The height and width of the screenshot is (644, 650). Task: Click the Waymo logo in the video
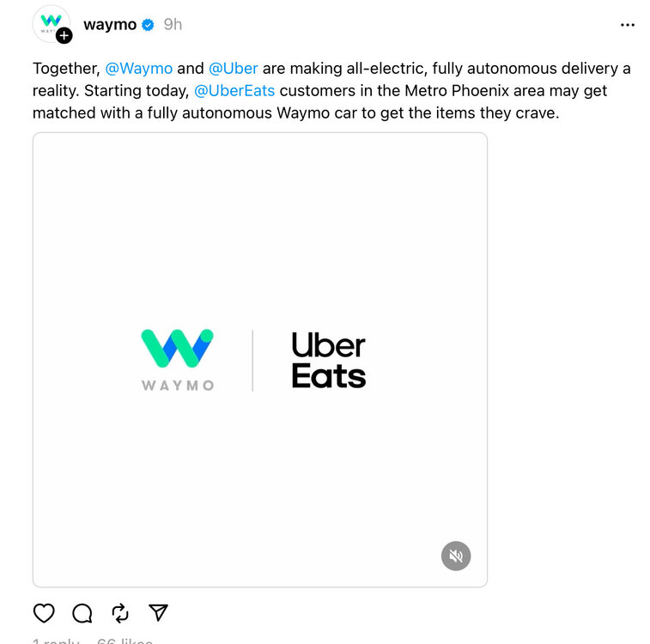coord(178,360)
